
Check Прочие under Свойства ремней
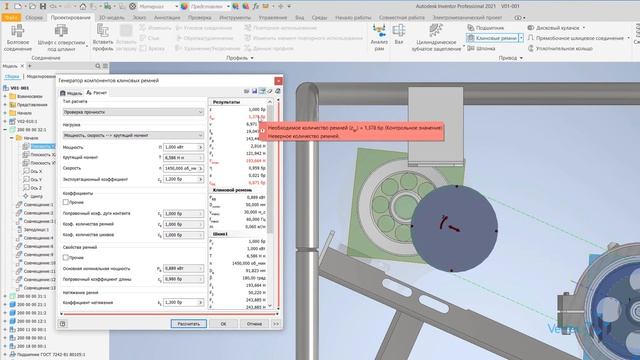click(65, 257)
